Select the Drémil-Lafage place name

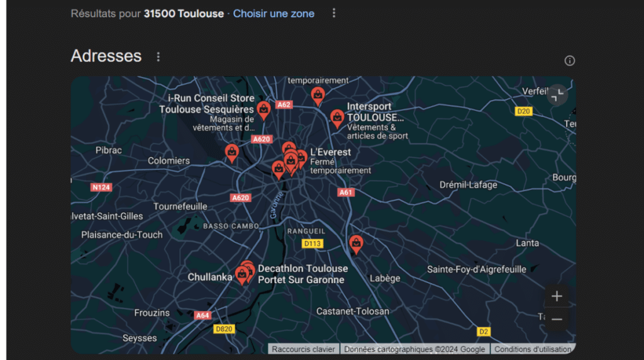pos(468,185)
